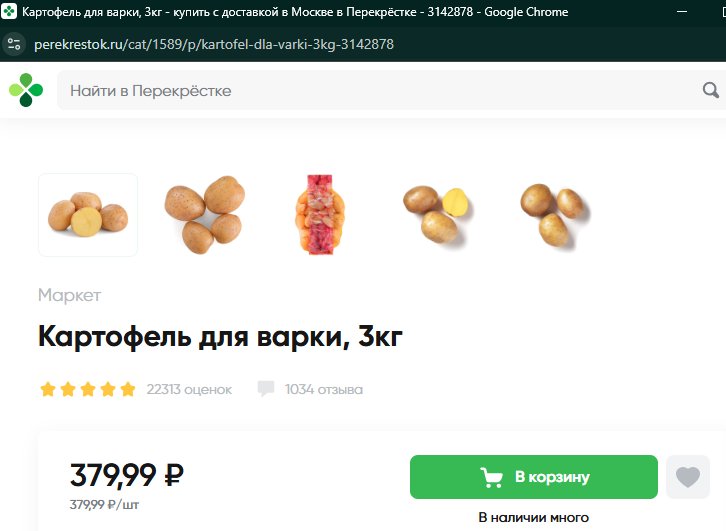The height and width of the screenshot is (531, 726).
Task: Add to cart with В корзину button
Action: [x=533, y=477]
